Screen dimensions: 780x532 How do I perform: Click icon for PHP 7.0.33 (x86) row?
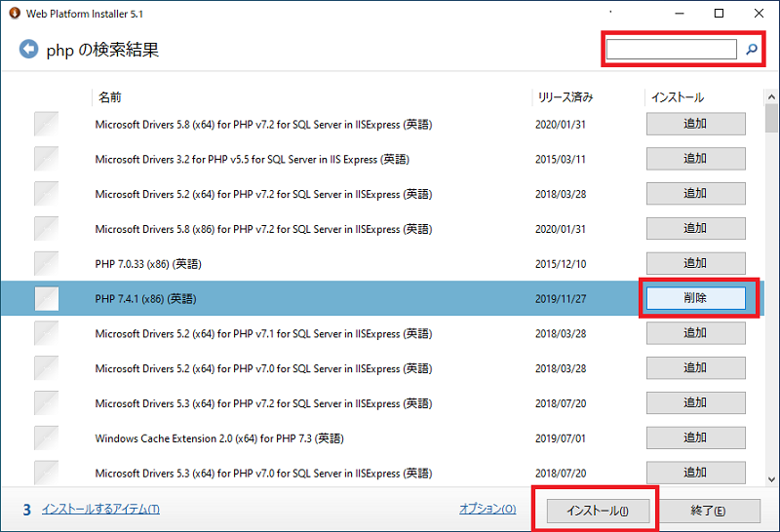[x=46, y=263]
